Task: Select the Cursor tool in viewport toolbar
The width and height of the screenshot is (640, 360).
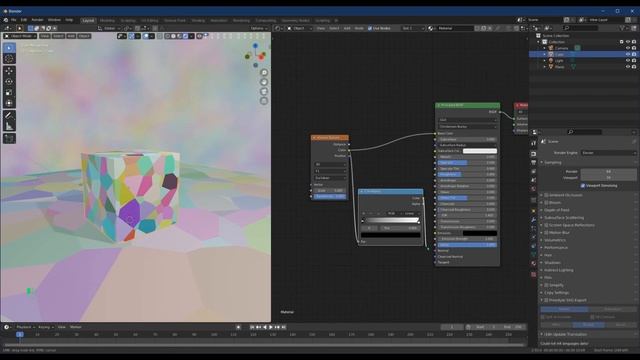Action: click(9, 59)
